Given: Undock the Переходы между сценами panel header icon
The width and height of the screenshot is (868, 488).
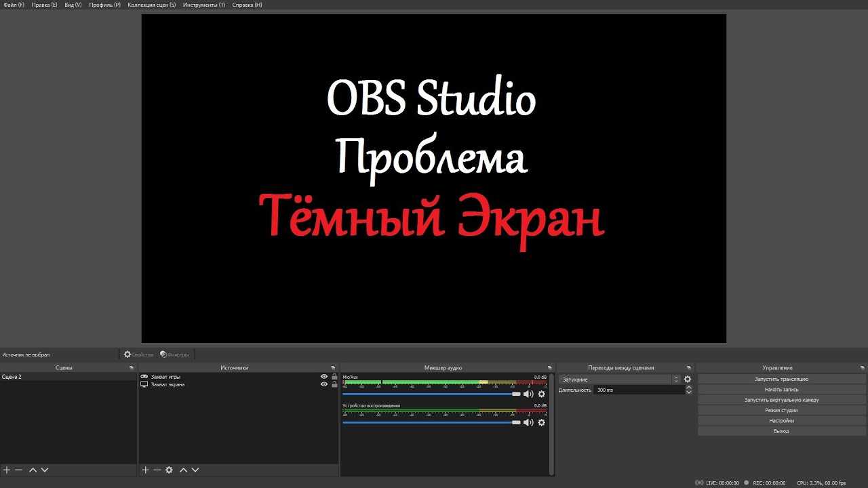Looking at the screenshot, I should click(x=689, y=368).
